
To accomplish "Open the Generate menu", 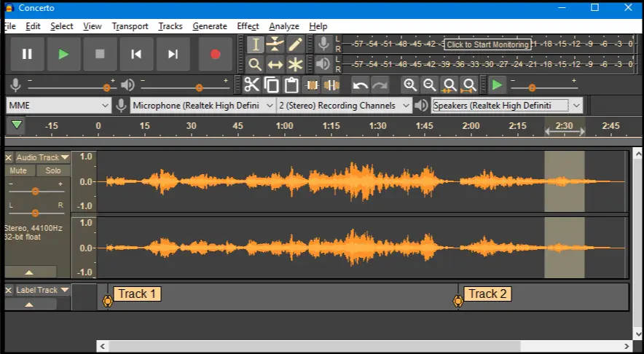I will 210,26.
